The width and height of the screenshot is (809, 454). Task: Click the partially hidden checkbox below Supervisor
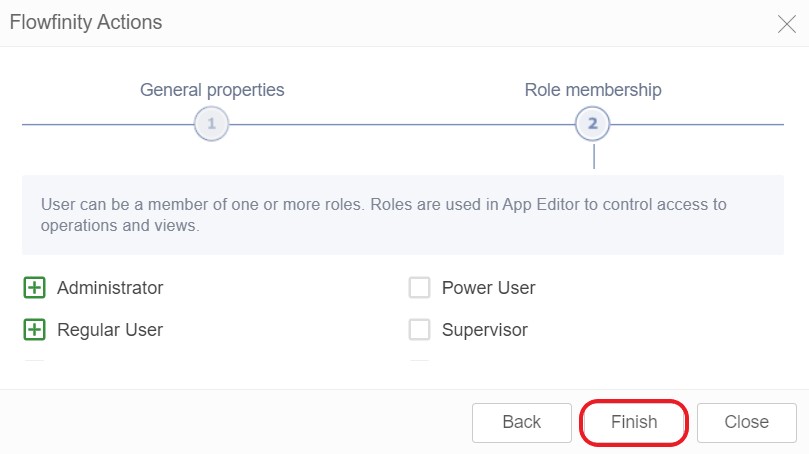(x=419, y=363)
